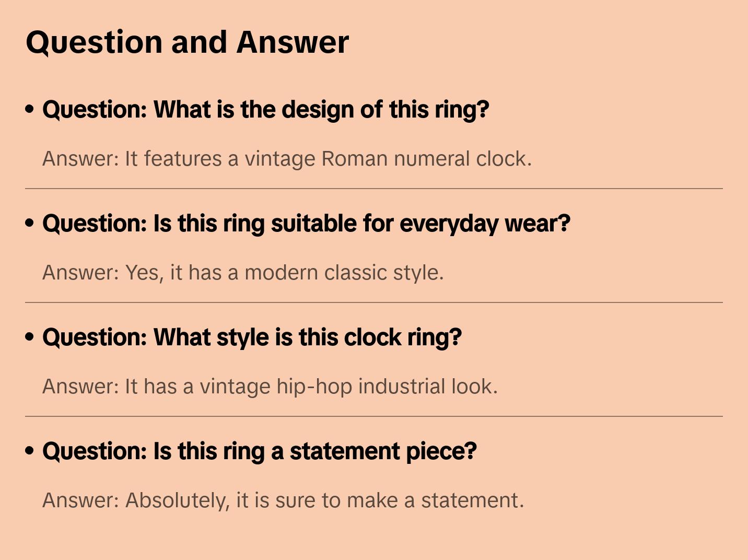Viewport: 748px width, 560px height.
Task: Click the divider line below the Roman numeral answer
Action: point(374,189)
